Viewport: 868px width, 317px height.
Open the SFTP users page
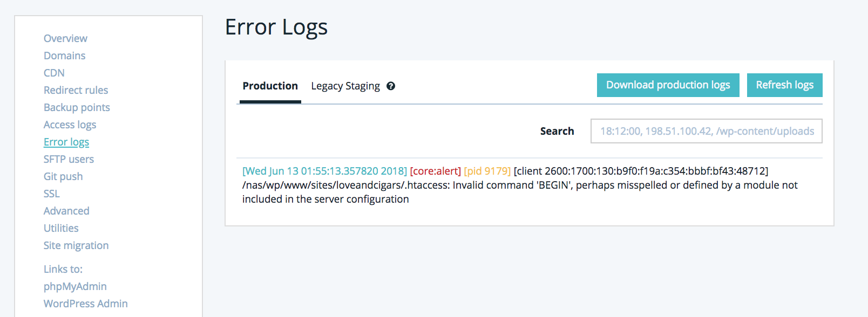69,159
